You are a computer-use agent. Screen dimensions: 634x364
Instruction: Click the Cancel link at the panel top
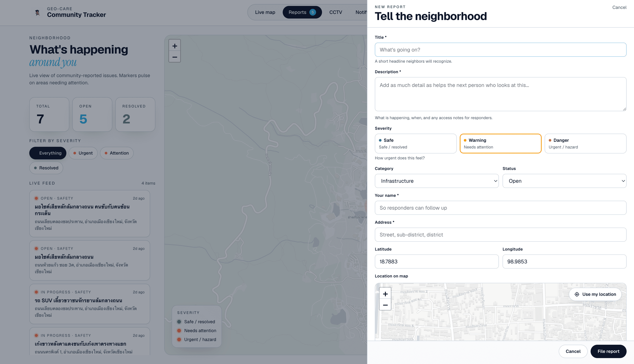[x=619, y=7]
